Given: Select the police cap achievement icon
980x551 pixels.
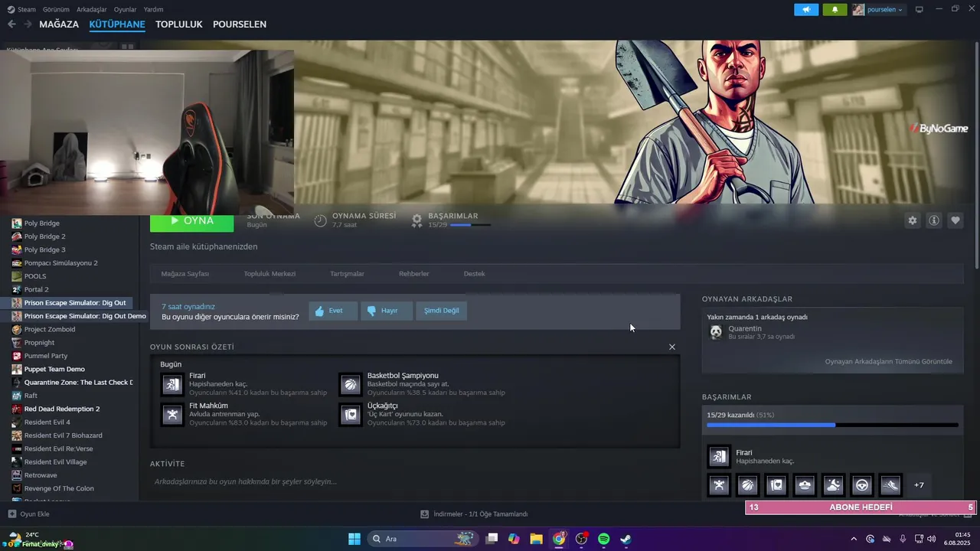Looking at the screenshot, I should tap(805, 485).
